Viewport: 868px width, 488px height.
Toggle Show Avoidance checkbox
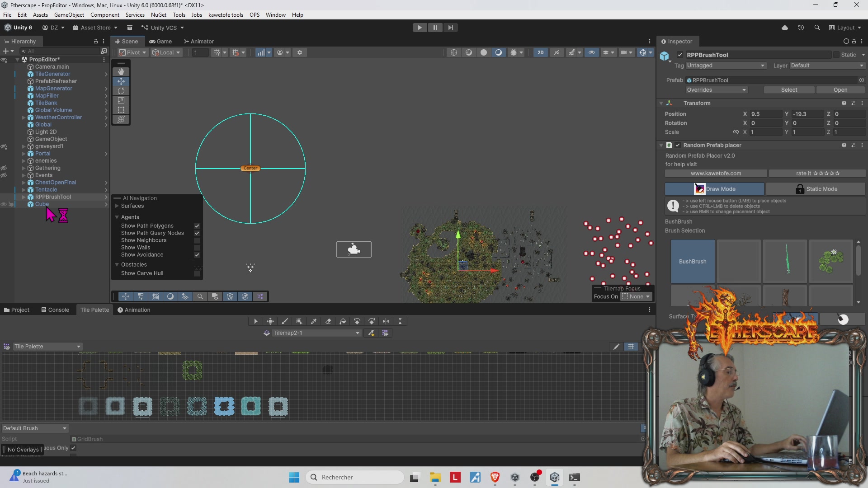[x=197, y=255]
